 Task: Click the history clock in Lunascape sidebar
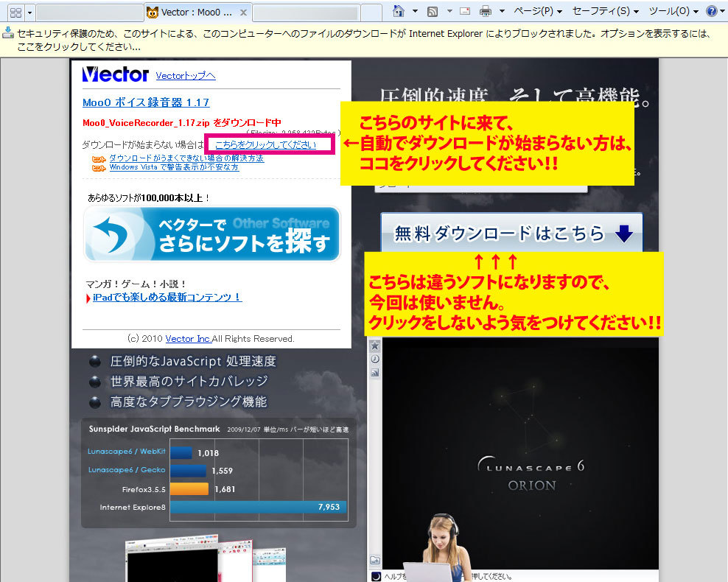[x=374, y=360]
